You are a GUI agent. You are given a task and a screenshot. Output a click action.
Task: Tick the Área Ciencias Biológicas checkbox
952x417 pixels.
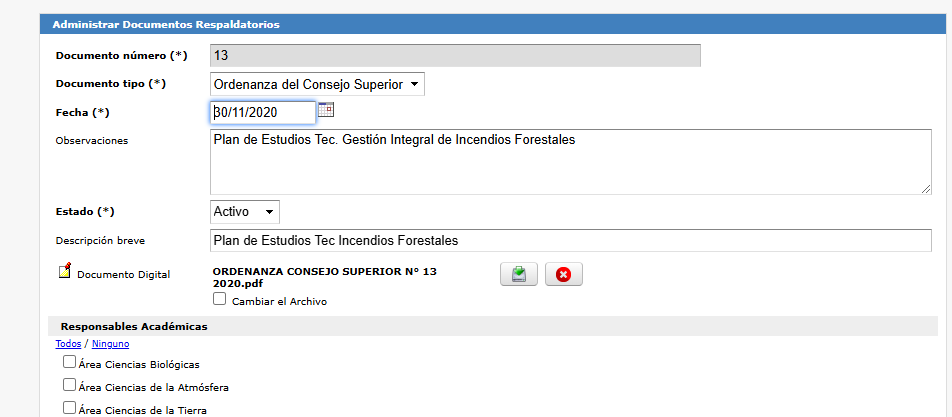pyautogui.click(x=69, y=362)
